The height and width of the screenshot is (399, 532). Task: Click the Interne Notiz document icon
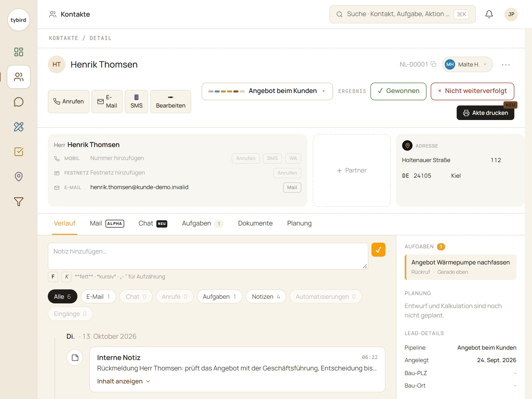[x=75, y=358]
